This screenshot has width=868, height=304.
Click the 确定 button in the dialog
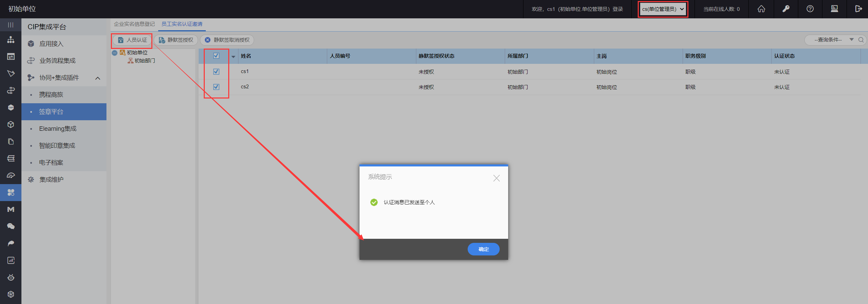[x=483, y=249]
